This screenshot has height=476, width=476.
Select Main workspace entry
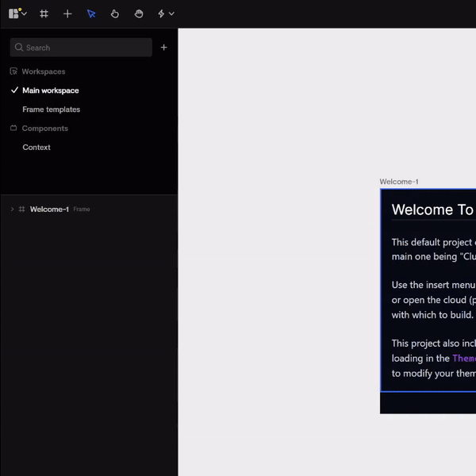[51, 90]
